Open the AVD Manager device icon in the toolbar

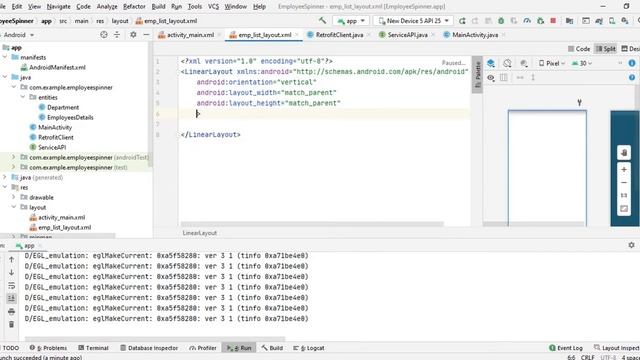612,21
